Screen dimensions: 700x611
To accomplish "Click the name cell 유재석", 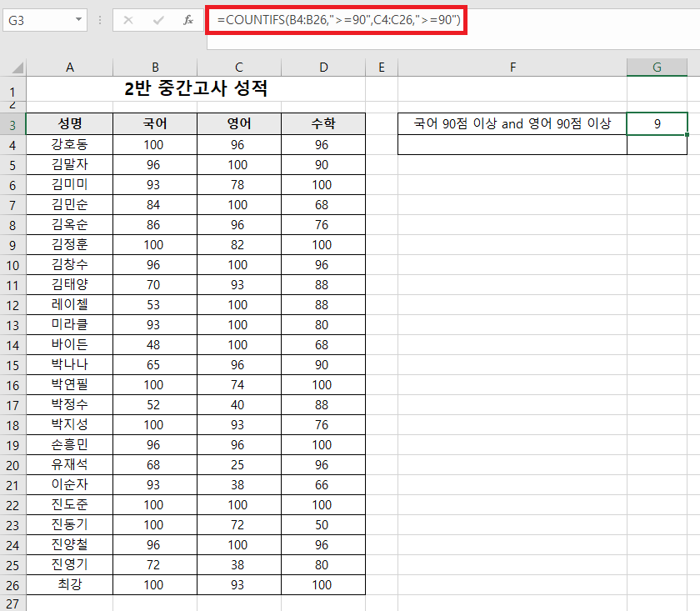I will [x=70, y=465].
